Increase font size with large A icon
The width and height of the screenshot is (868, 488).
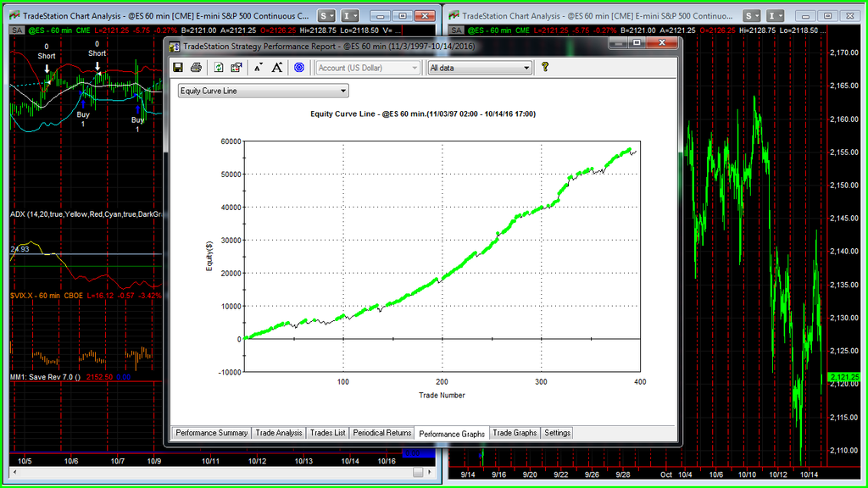pos(276,68)
